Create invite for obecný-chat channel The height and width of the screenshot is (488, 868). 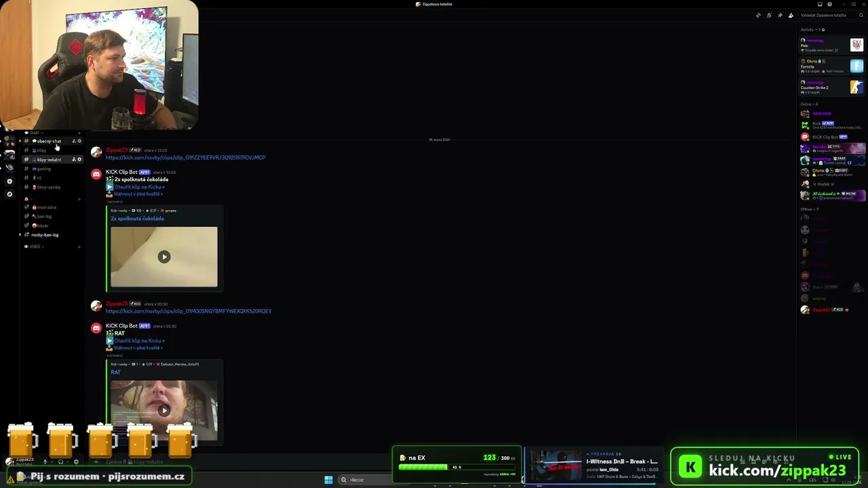[x=74, y=141]
